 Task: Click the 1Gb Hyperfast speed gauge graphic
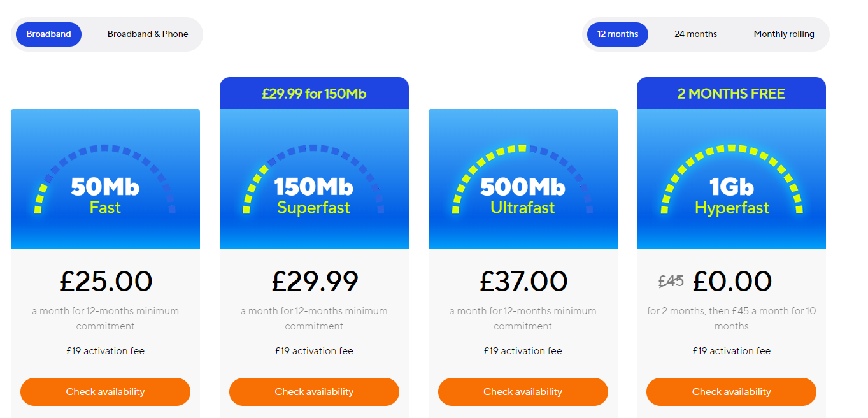731,179
